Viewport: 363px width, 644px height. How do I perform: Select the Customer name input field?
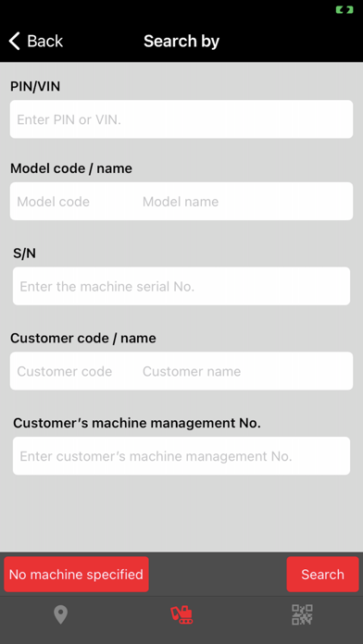pos(245,371)
